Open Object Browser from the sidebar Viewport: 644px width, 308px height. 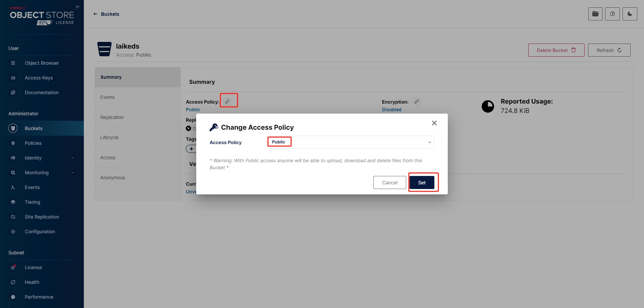[42, 63]
